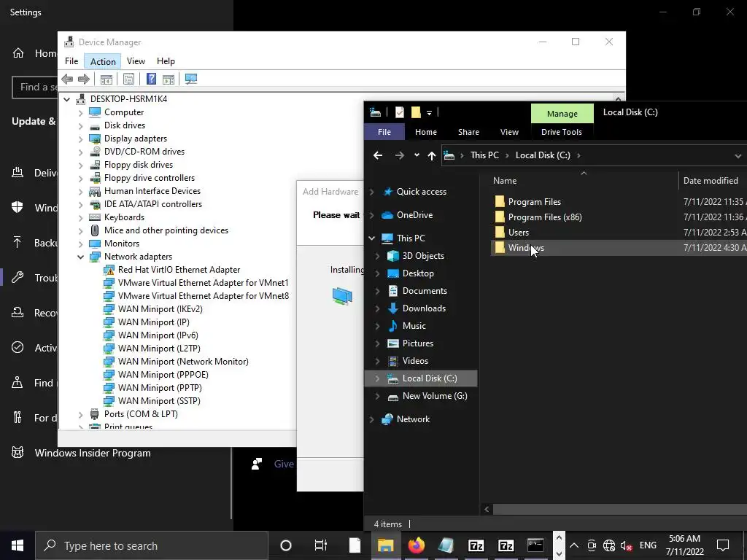Switch to Explorer View ribbon tab
The width and height of the screenshot is (747, 560).
(x=509, y=132)
